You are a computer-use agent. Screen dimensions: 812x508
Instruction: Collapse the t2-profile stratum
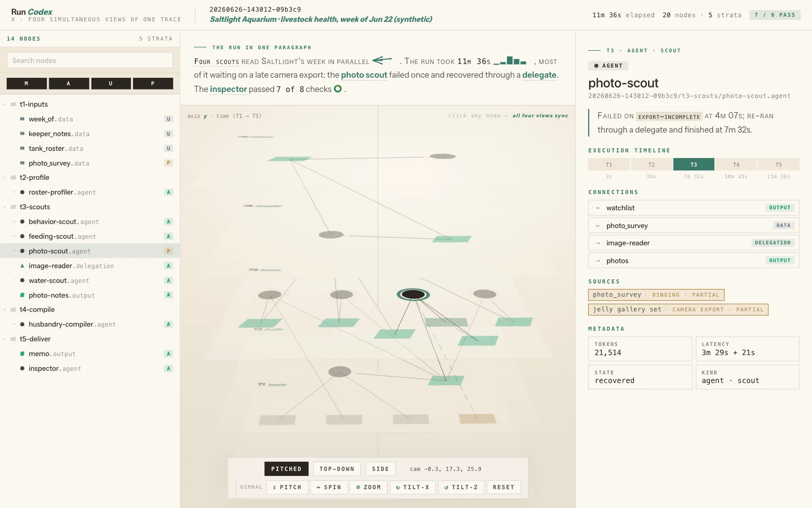pyautogui.click(x=5, y=178)
